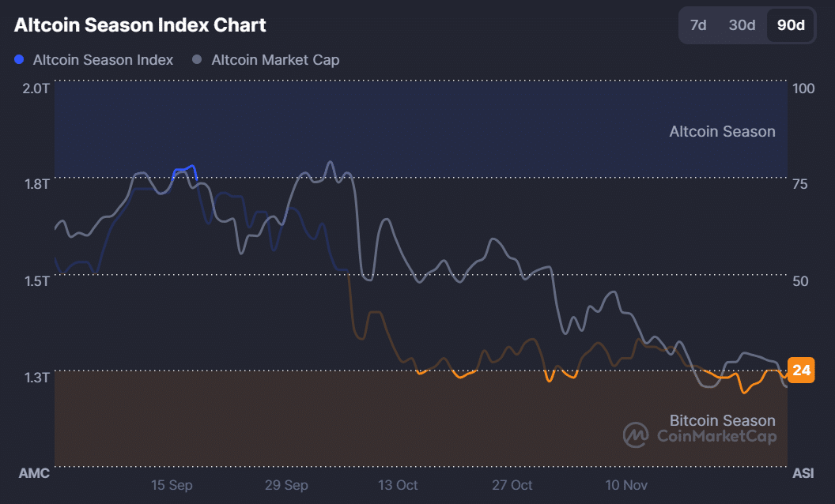The image size is (835, 504).
Task: Click the CoinMarketCap logo icon
Action: (x=636, y=434)
